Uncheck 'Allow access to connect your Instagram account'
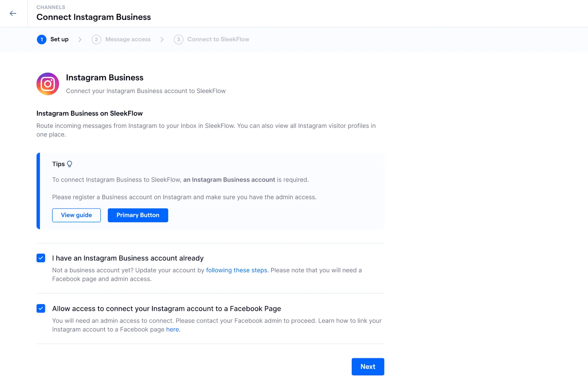This screenshot has width=588, height=383. (41, 308)
